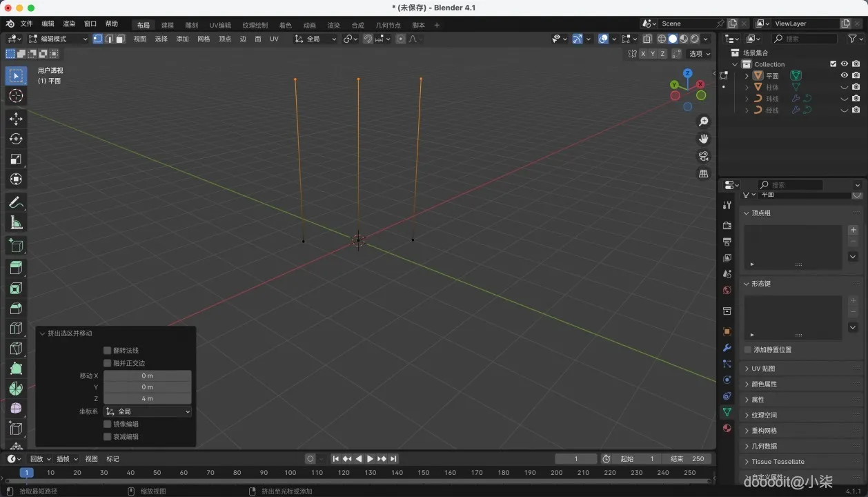Toggle camera view icon in viewport
Screen dimensions: 868x497
coord(703,156)
